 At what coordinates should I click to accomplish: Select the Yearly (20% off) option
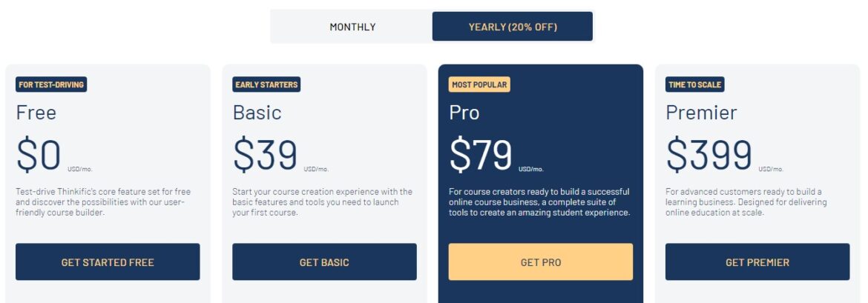pyautogui.click(x=513, y=27)
